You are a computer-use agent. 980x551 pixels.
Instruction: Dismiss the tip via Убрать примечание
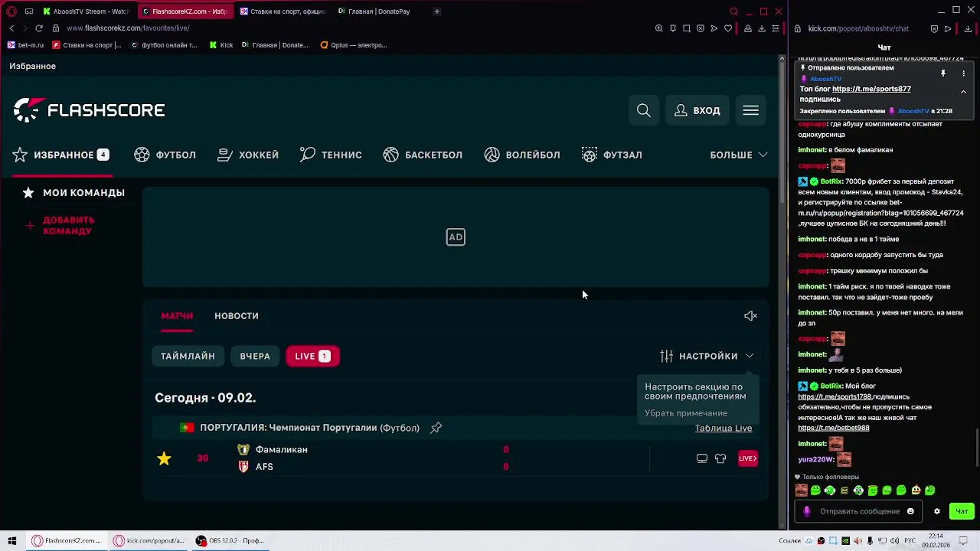[x=686, y=413]
